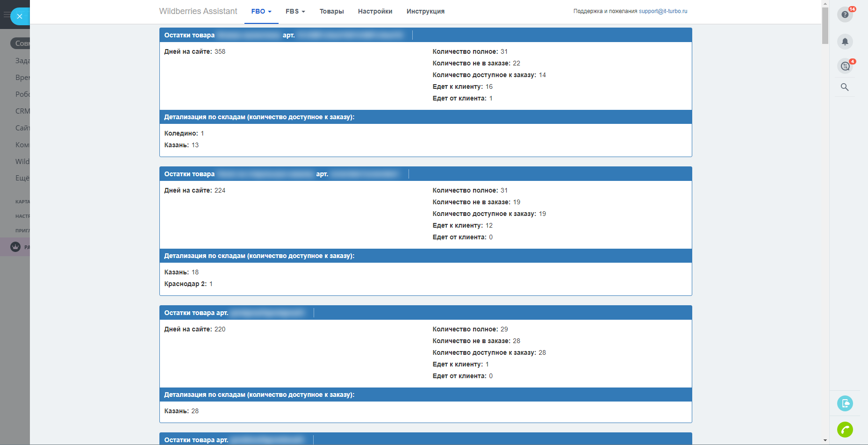Expand the FBS dropdown menu

[x=295, y=11]
